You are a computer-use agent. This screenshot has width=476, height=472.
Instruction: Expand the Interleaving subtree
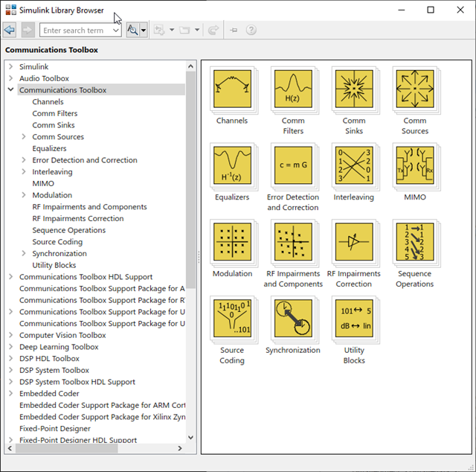pyautogui.click(x=24, y=171)
